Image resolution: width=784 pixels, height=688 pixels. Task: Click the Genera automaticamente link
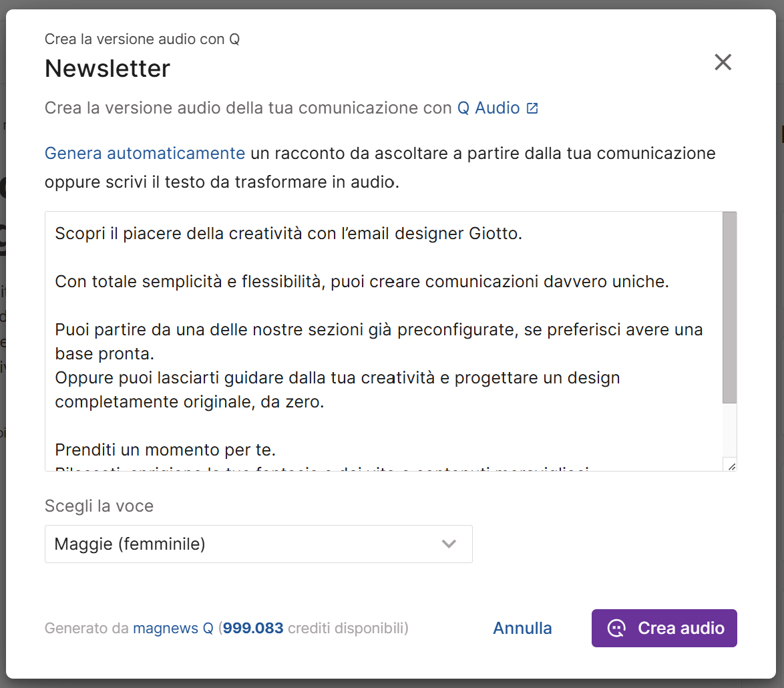tap(145, 154)
